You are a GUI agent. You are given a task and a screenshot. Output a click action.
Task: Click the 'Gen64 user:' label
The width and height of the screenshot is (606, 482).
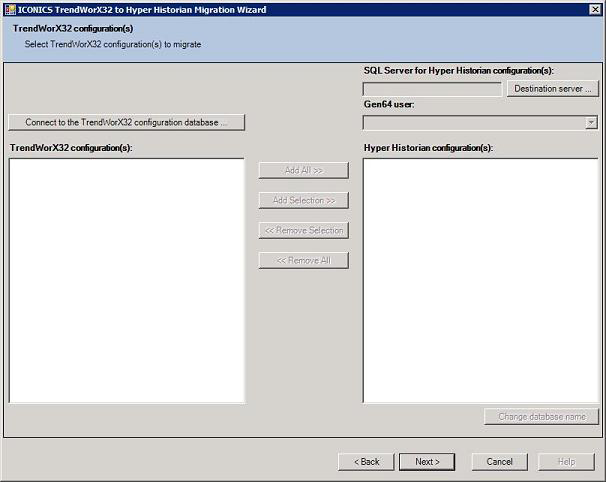pyautogui.click(x=389, y=104)
